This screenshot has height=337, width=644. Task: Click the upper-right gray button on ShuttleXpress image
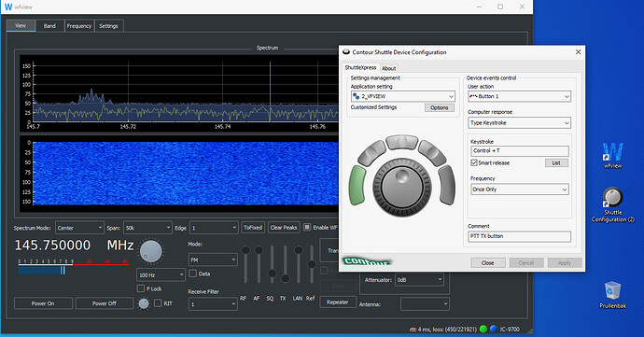click(432, 152)
